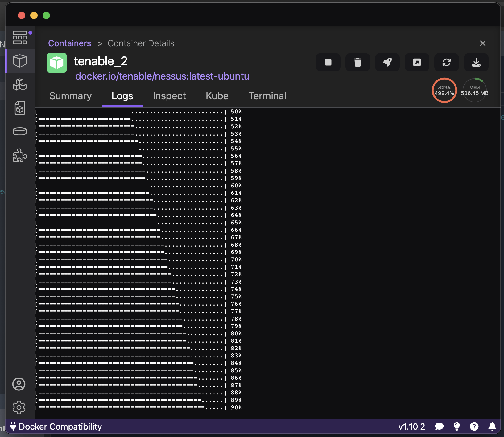Export the container with the download icon

[x=476, y=62]
